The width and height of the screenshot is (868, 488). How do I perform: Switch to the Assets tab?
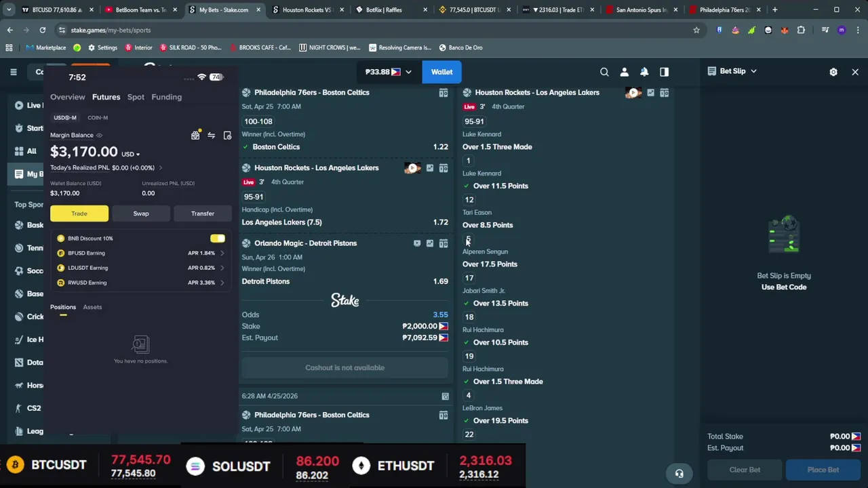(x=92, y=307)
